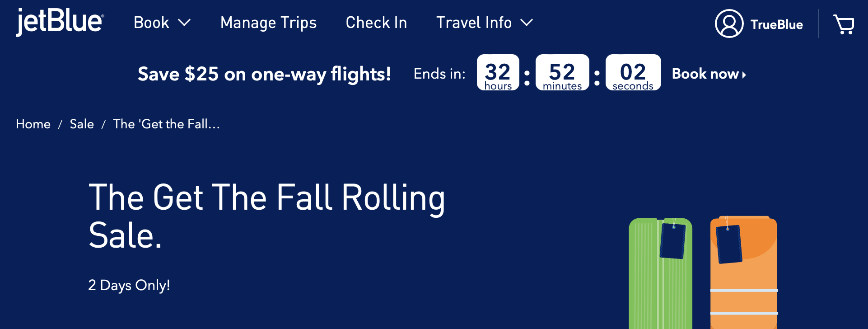Open the Book navigation dropdown

pyautogui.click(x=152, y=23)
